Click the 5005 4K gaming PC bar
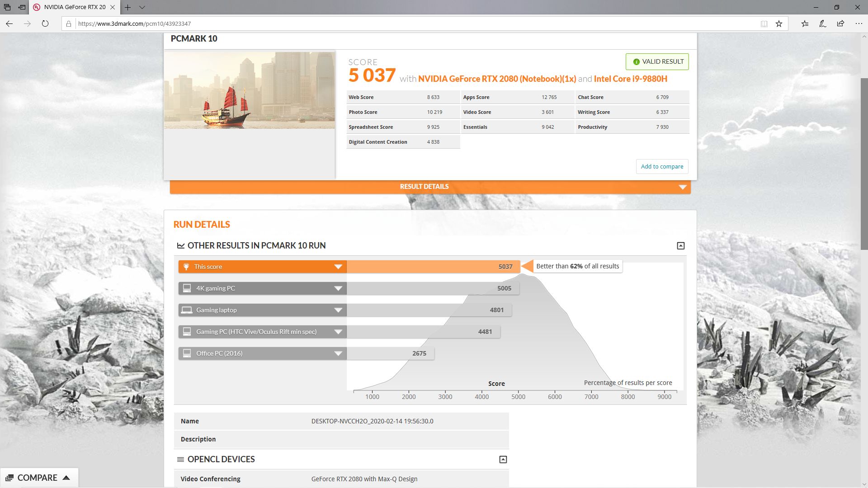The height and width of the screenshot is (488, 868). (x=433, y=289)
